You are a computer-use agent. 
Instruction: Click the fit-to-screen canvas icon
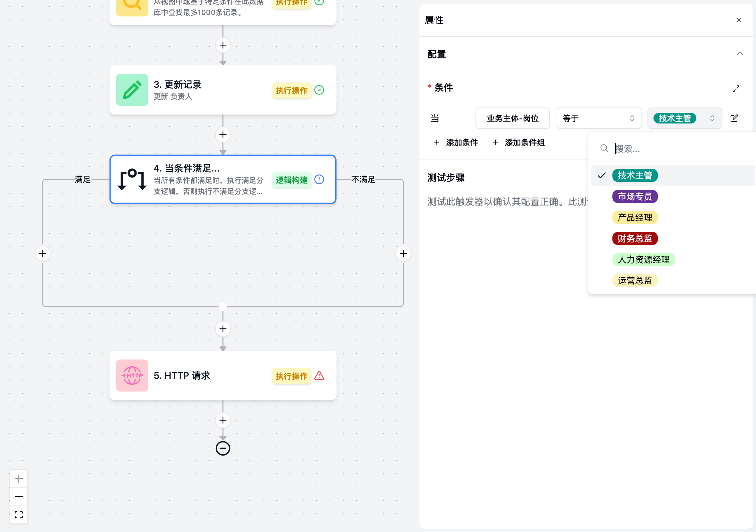coord(19,515)
